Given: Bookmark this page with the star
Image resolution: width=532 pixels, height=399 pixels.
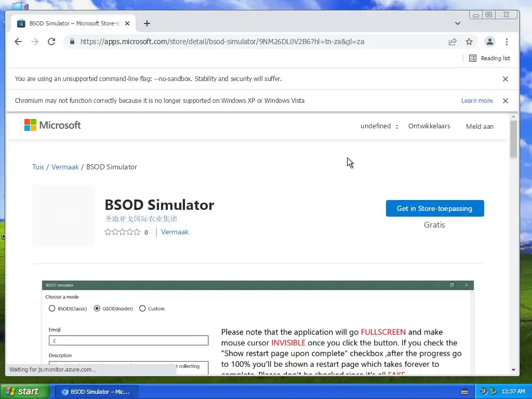Looking at the screenshot, I should 469,42.
